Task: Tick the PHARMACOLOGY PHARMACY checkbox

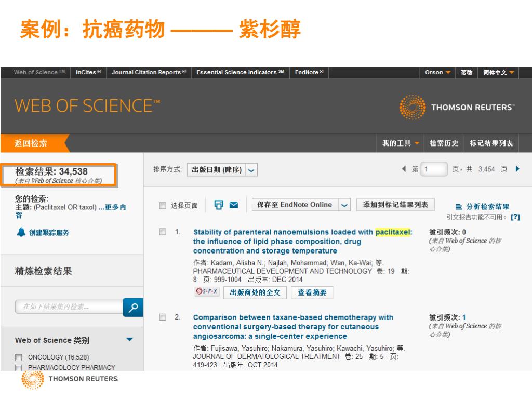Action: pyautogui.click(x=19, y=368)
